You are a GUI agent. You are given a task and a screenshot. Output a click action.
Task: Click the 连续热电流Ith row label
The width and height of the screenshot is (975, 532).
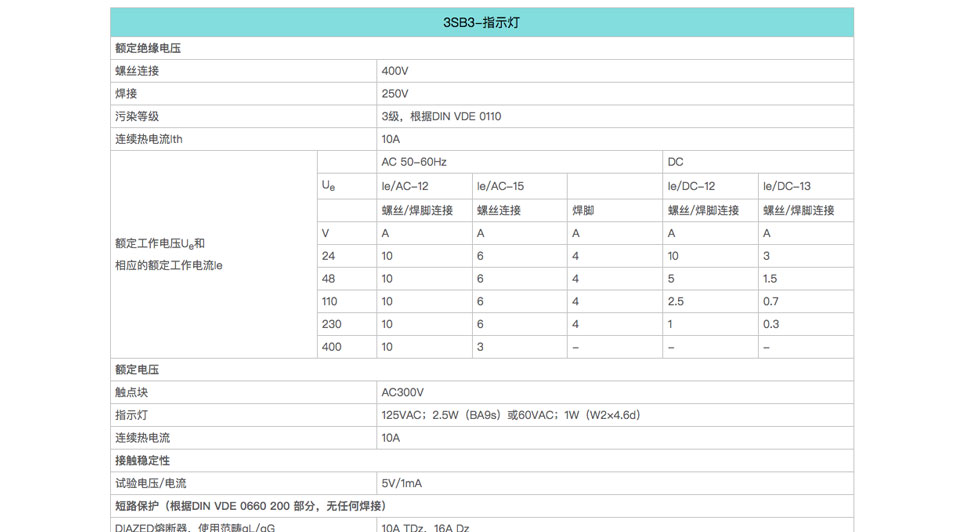tap(149, 140)
